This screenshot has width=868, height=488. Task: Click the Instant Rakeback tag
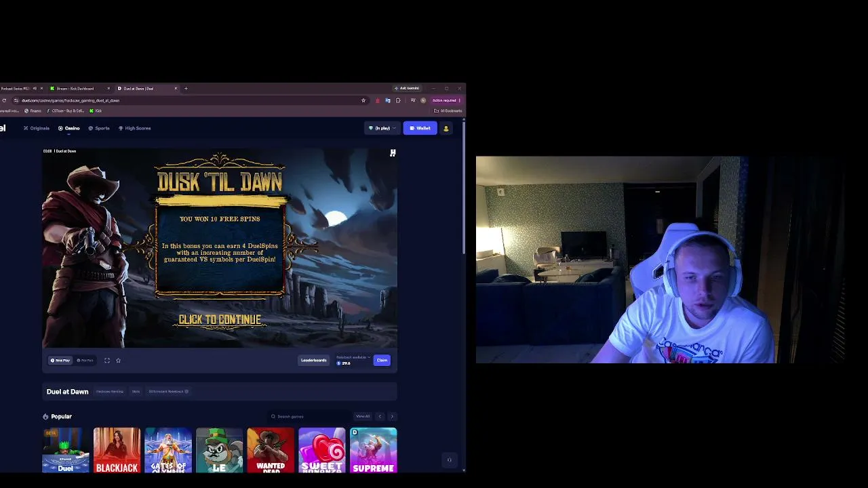168,392
